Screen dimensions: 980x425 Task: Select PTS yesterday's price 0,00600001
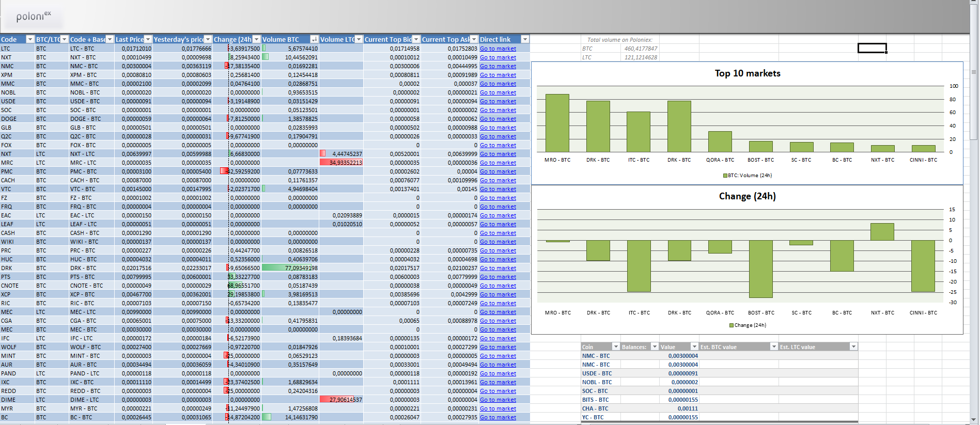coord(182,277)
